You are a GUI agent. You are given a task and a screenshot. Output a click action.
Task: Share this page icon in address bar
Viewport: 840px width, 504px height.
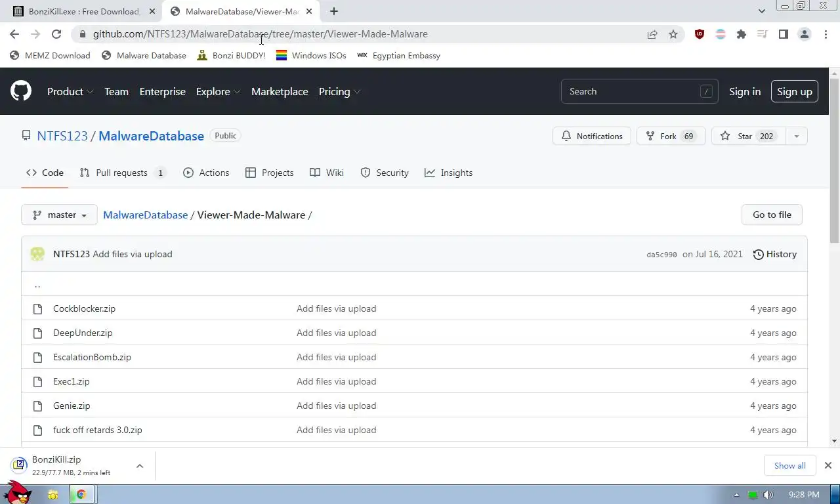[x=652, y=34]
